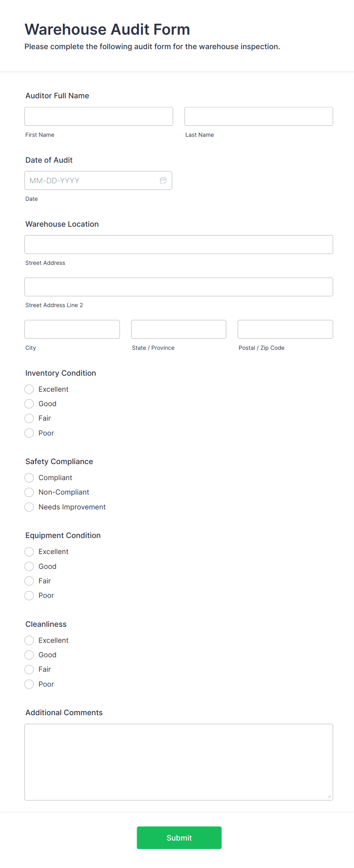Open the calendar date picker icon
This screenshot has width=354, height=868.
(x=163, y=181)
